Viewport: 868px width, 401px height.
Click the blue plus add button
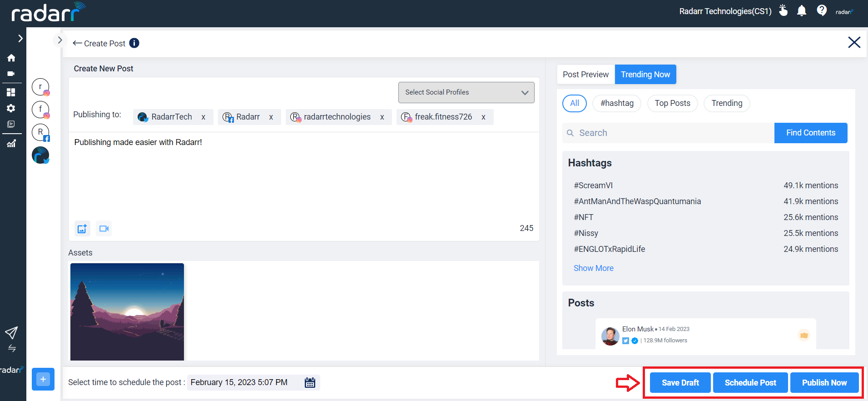click(x=43, y=379)
